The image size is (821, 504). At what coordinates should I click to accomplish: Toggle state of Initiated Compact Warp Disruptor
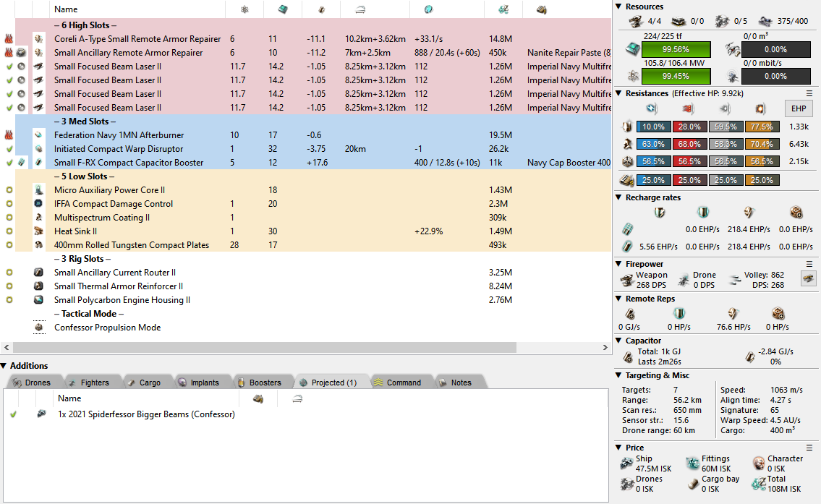point(9,149)
